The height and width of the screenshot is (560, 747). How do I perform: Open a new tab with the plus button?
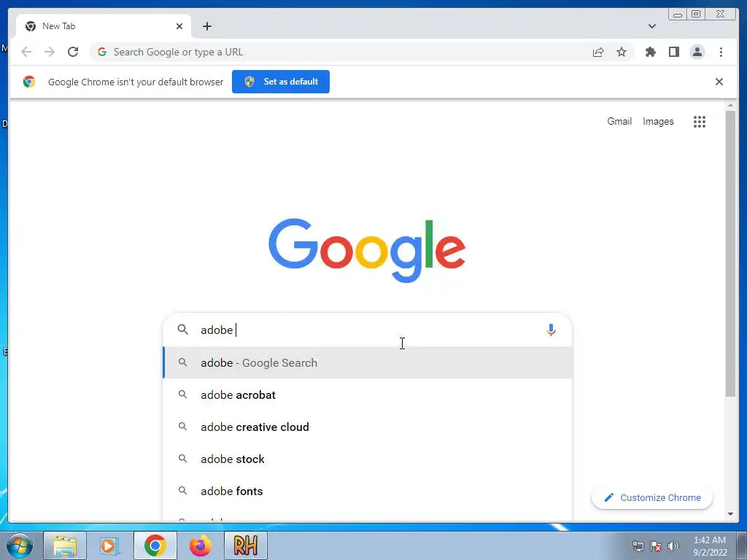click(x=206, y=26)
